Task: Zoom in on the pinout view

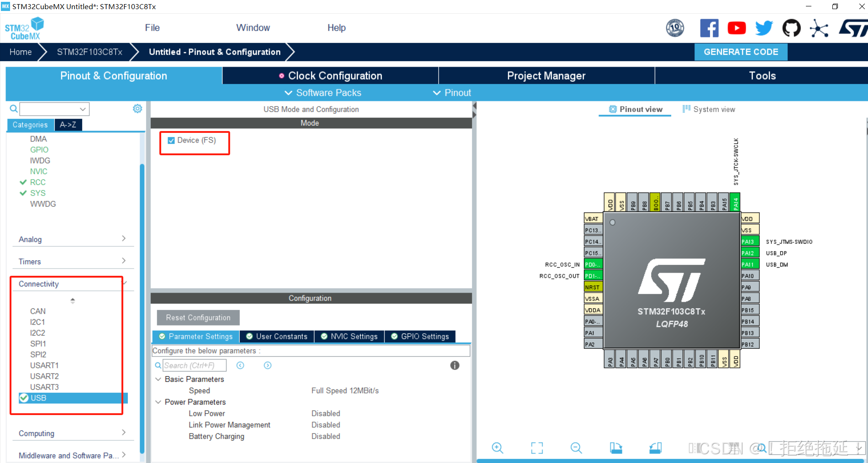Action: pos(497,448)
